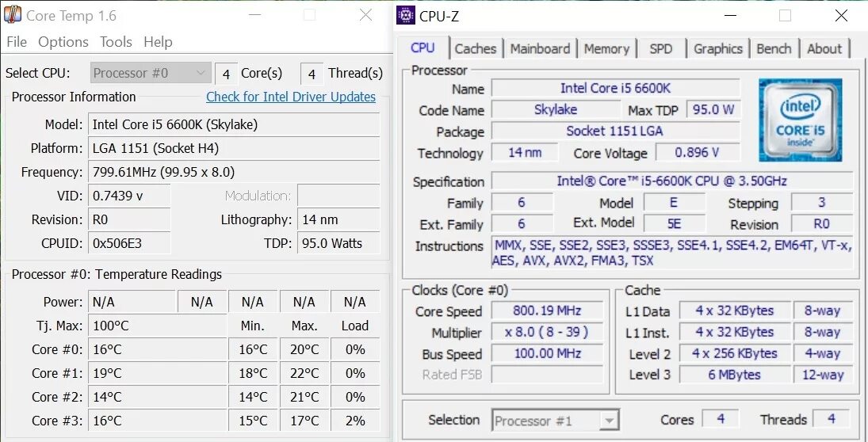Screen dimensions: 868x442
Task: Click the Platform value LGA 1151 (Socket H4)
Action: 234,148
